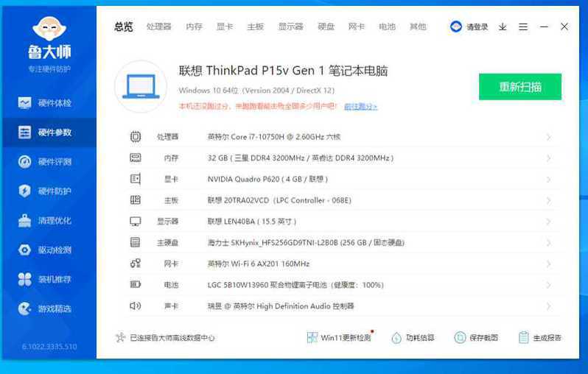Expand the 电池 LGC row arrow
Screen dimensions: 588x374
(549, 285)
